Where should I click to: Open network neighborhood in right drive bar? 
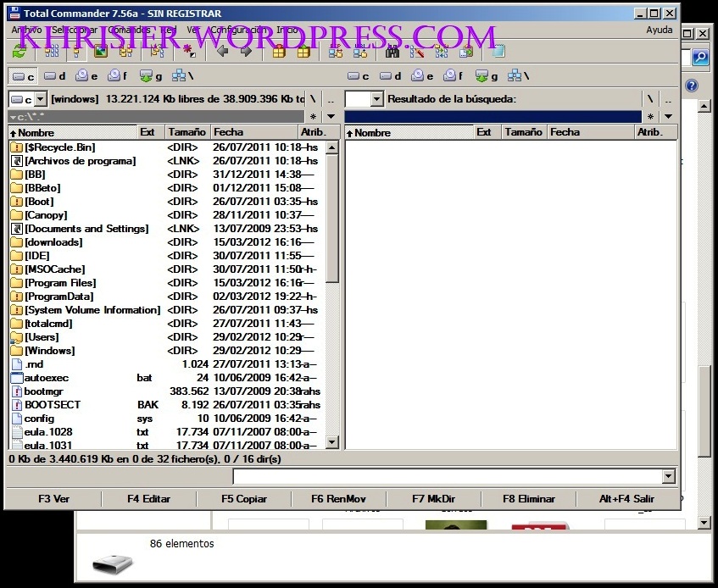(518, 76)
